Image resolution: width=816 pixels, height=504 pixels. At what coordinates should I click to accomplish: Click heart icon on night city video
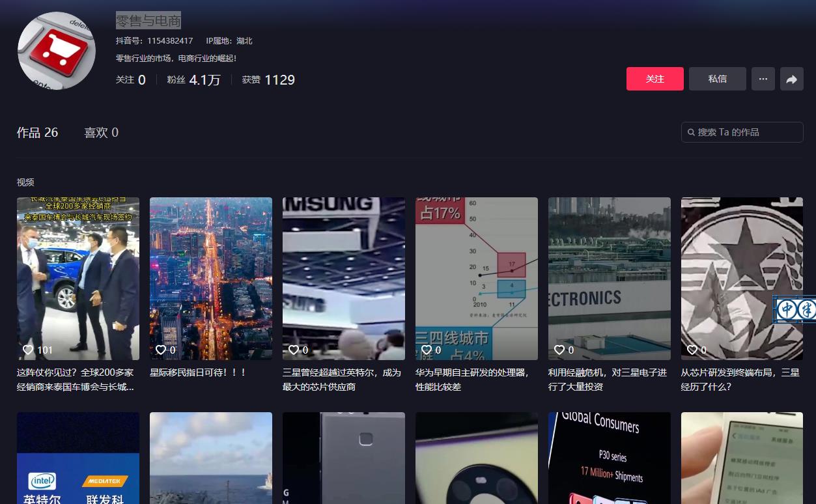(161, 350)
